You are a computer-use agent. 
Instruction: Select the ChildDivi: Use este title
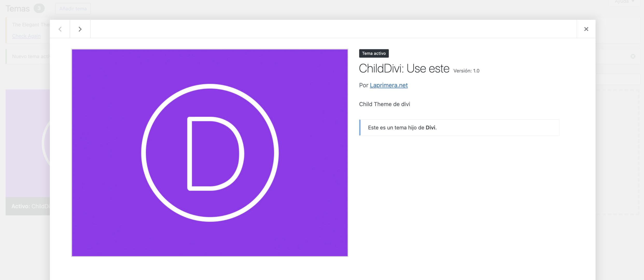tap(404, 69)
